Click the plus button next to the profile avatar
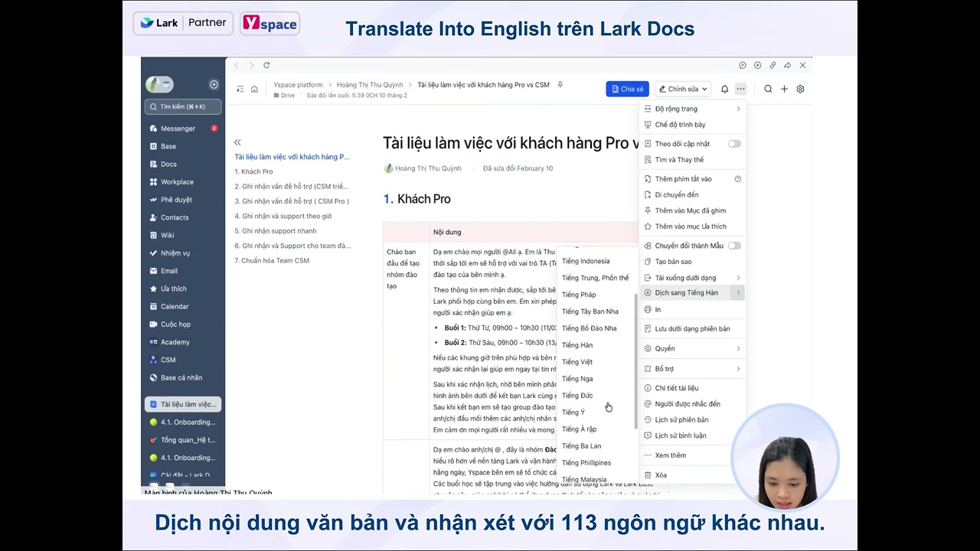 click(214, 85)
